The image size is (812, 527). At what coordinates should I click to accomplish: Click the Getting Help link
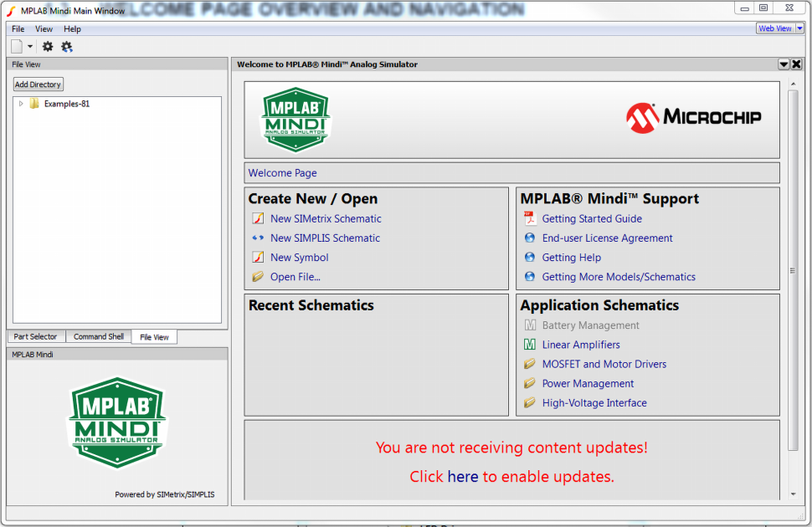pyautogui.click(x=571, y=258)
